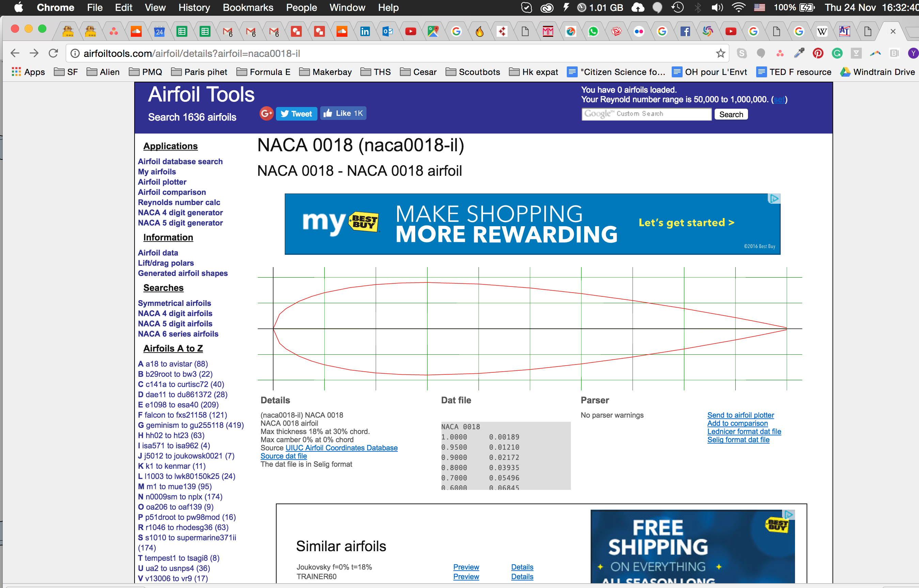Image resolution: width=919 pixels, height=588 pixels.
Task: Open the Alien bookmarks folder
Action: pyautogui.click(x=103, y=72)
